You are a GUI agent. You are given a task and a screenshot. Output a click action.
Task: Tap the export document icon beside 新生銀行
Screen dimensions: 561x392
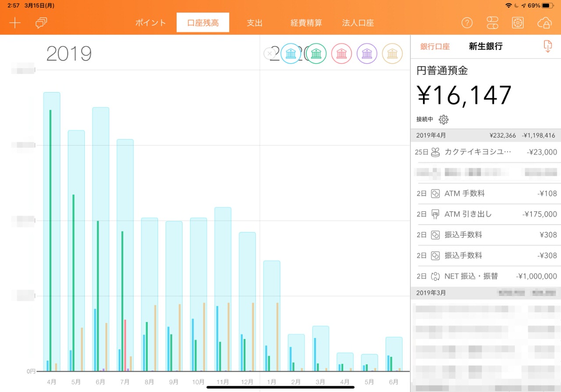pos(547,46)
